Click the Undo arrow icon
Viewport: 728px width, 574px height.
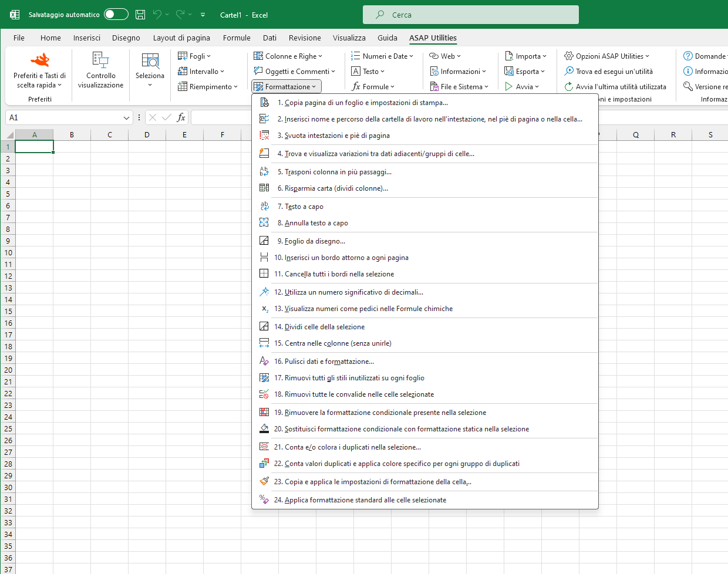click(x=157, y=15)
